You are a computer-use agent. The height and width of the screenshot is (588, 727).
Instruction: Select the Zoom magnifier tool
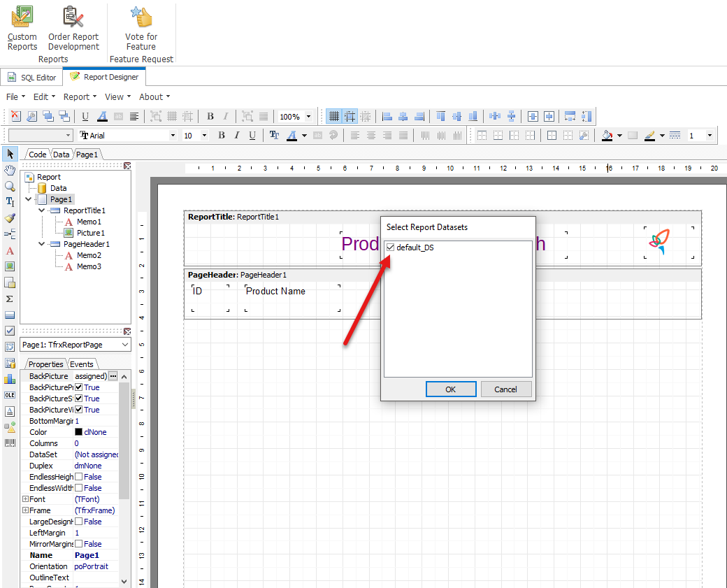tap(10, 186)
